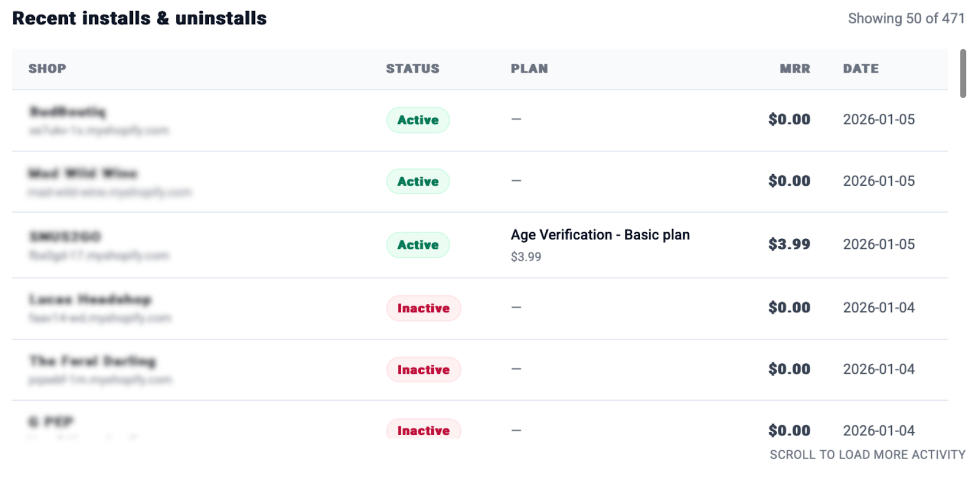This screenshot has width=980, height=481.
Task: Select the 'Age Verification - Basic plan' entry
Action: point(600,235)
